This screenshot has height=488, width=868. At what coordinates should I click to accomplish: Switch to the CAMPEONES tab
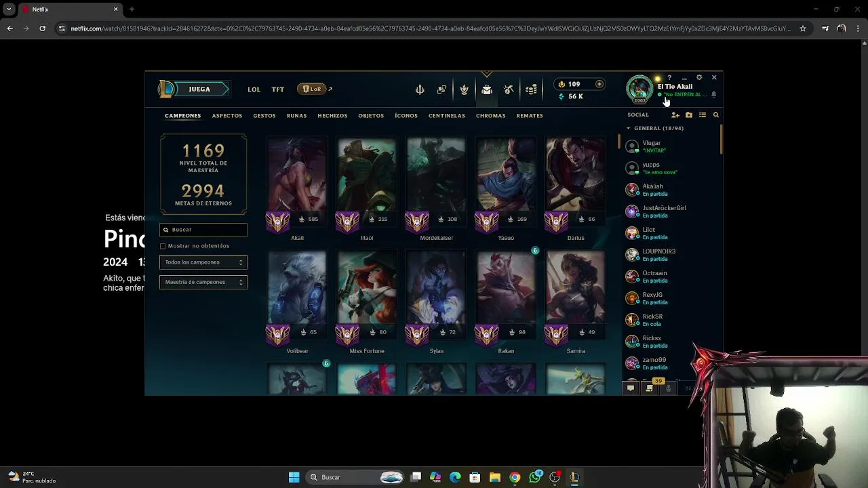click(x=182, y=116)
